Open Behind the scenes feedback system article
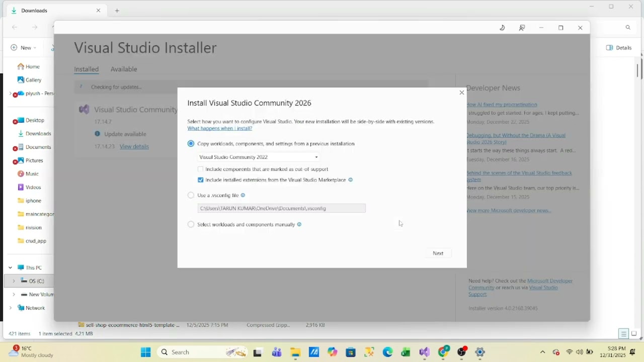This screenshot has width=644, height=362. pyautogui.click(x=519, y=176)
